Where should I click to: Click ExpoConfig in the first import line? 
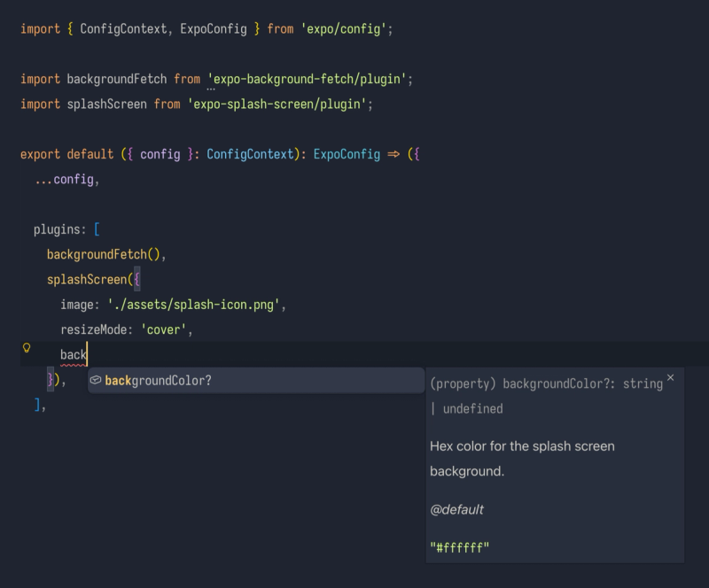pyautogui.click(x=214, y=29)
